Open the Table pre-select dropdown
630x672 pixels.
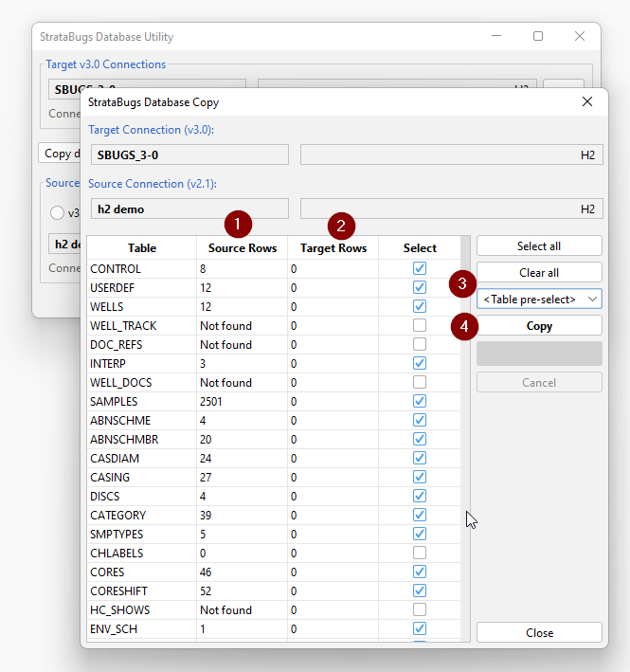539,300
